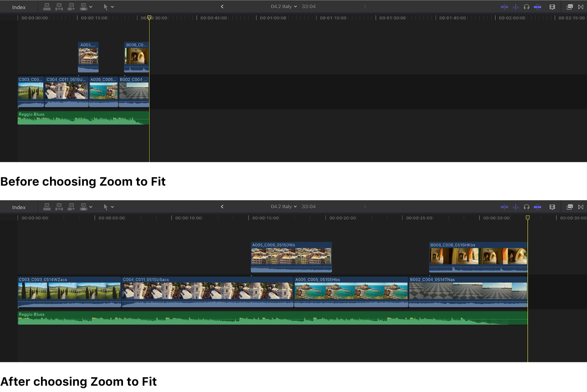Open the Effects browser icon
587x392 pixels.
(569, 6)
